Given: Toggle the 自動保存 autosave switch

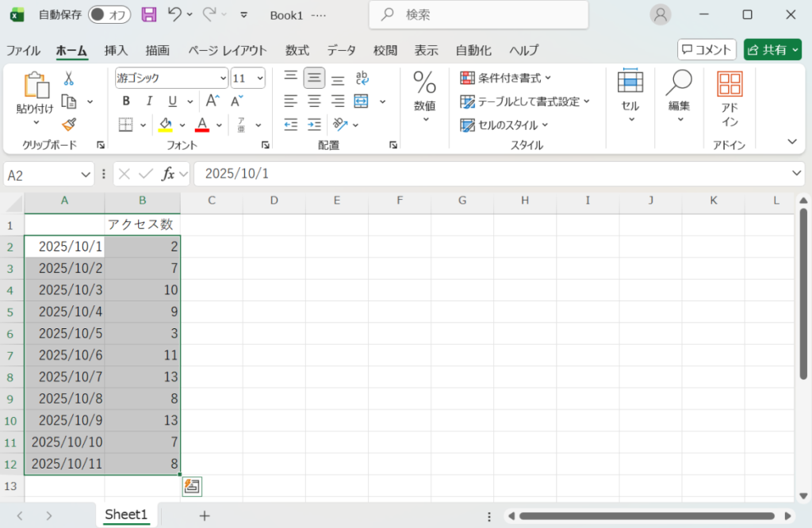Looking at the screenshot, I should 109,14.
